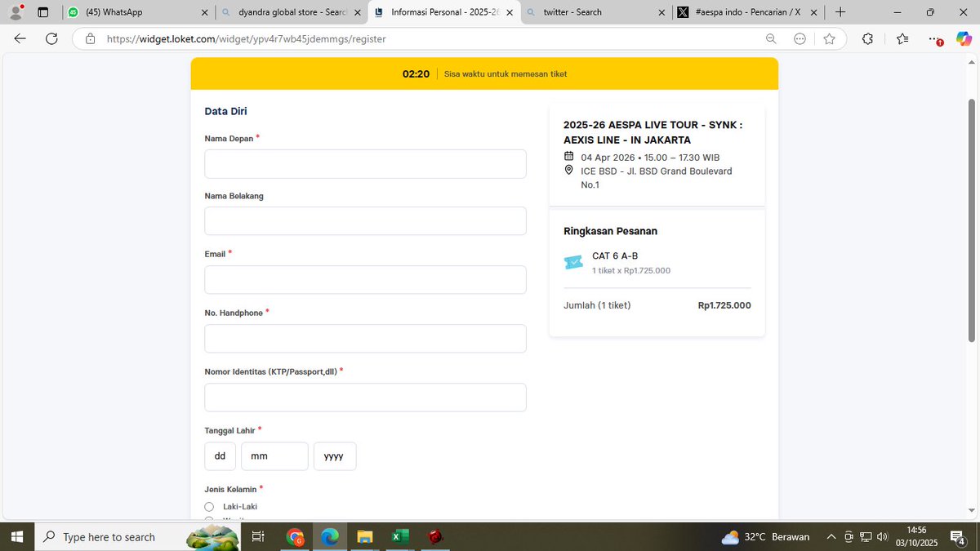Screen dimensions: 980x551
Task: Click the dd day field
Action: click(220, 456)
